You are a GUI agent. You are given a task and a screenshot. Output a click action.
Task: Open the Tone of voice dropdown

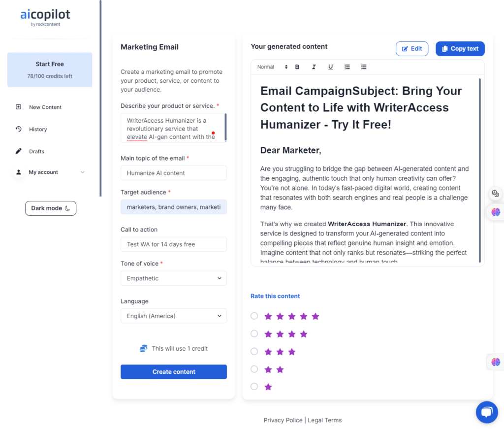point(174,278)
